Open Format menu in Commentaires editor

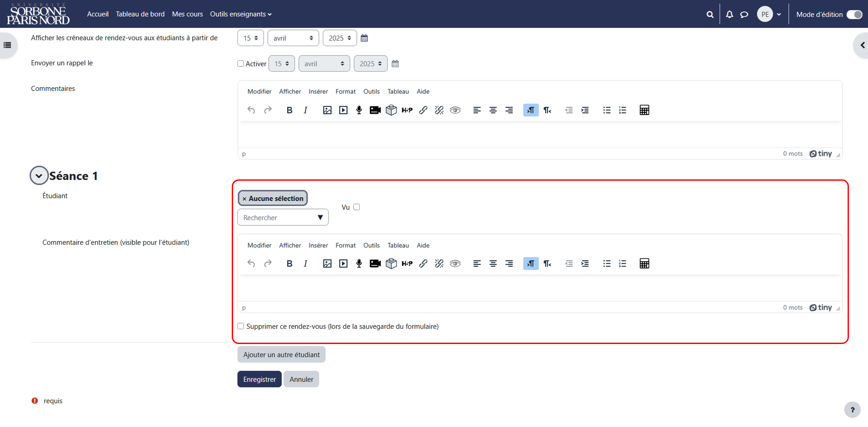[x=345, y=92]
